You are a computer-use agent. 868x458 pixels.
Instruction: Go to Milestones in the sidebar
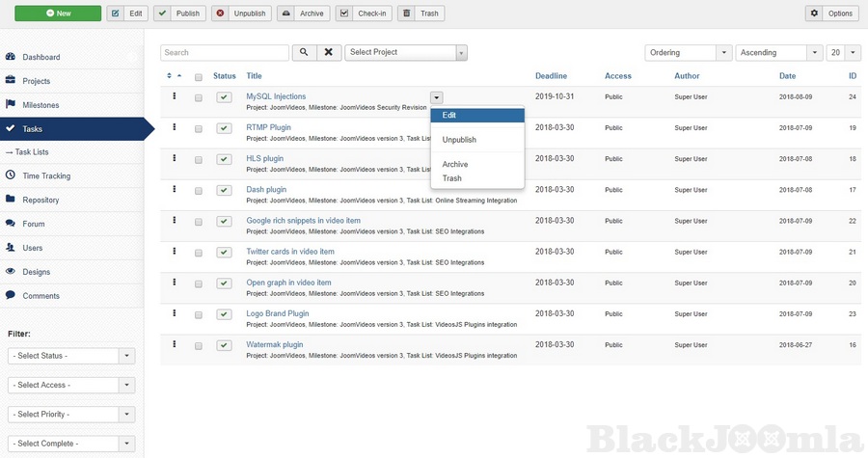tap(41, 105)
